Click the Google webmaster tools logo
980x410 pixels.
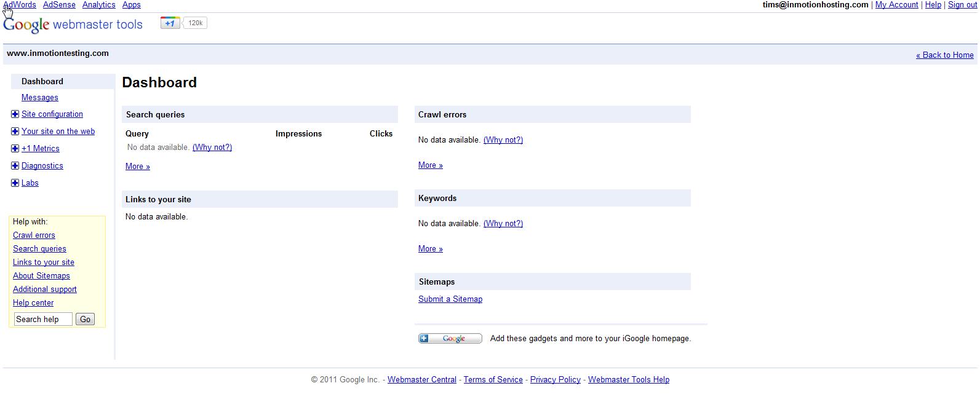coord(73,25)
